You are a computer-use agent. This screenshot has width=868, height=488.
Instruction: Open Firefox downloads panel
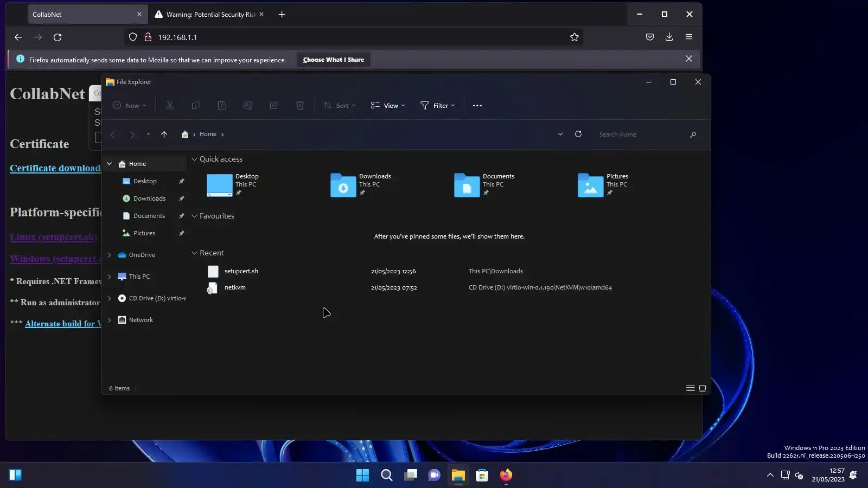(x=669, y=37)
